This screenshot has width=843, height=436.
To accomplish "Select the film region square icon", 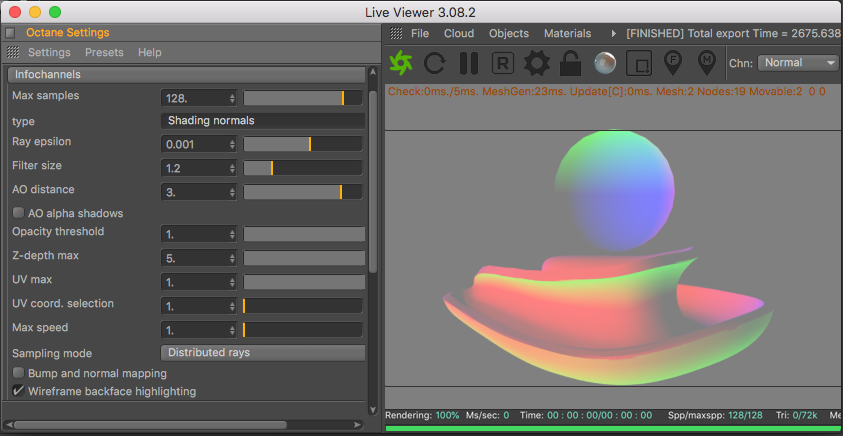I will point(639,63).
